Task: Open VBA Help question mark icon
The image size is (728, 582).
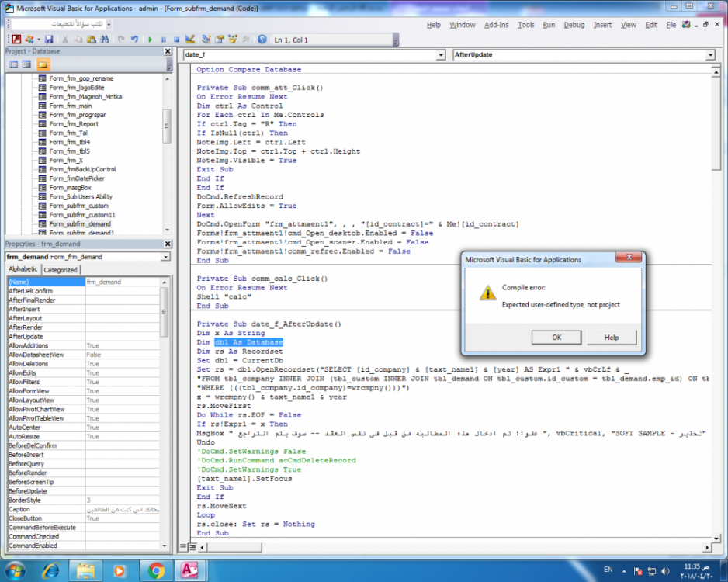Action: point(262,40)
